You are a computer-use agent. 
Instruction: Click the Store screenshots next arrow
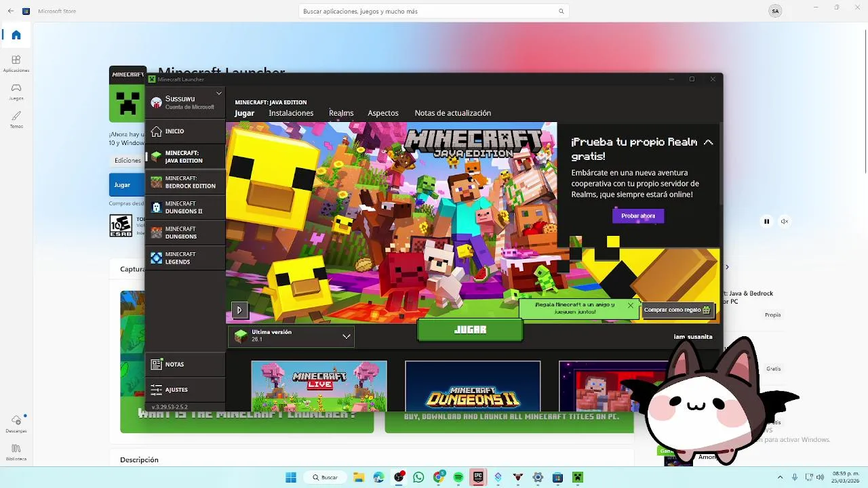[727, 267]
